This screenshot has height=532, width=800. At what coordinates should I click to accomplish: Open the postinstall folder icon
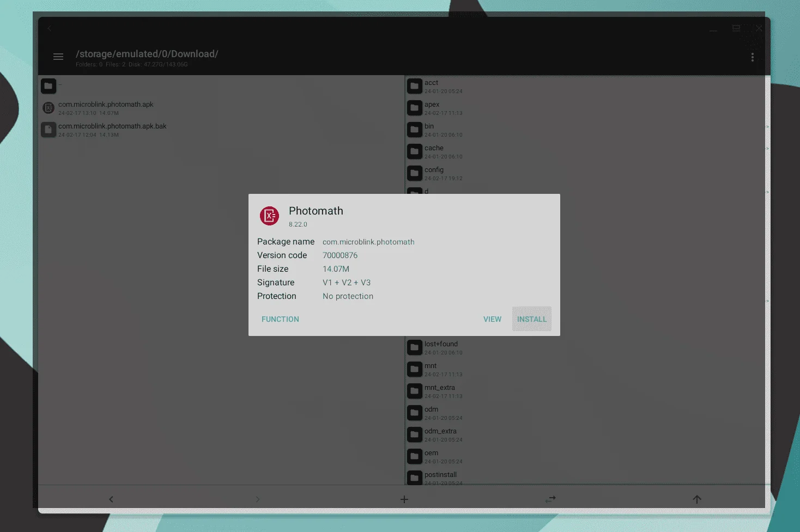pyautogui.click(x=415, y=478)
